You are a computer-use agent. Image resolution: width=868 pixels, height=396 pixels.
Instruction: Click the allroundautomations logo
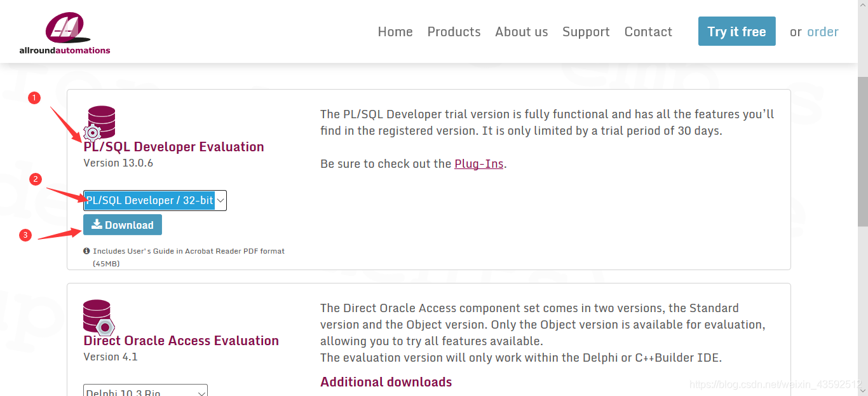point(64,33)
